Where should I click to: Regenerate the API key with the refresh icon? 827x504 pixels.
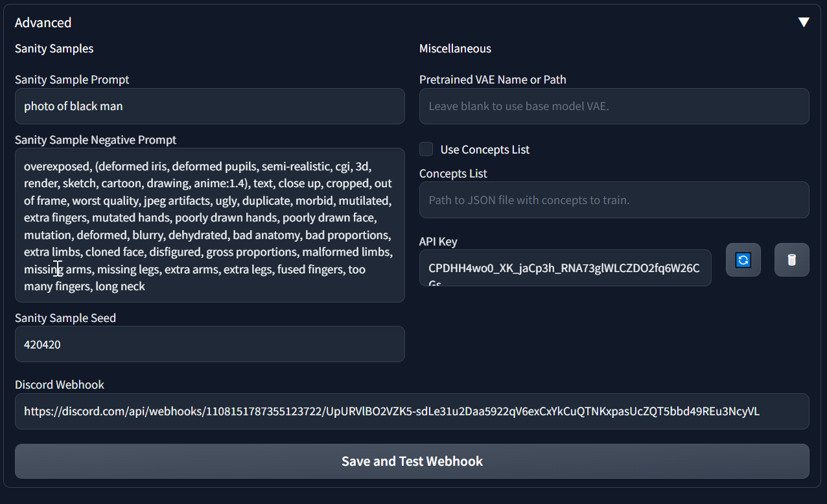click(x=743, y=259)
